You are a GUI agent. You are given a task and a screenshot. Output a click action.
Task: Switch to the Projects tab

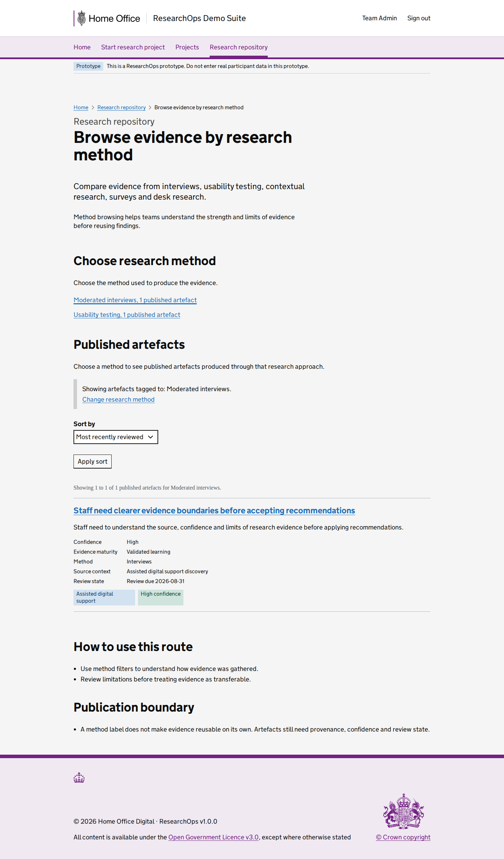click(x=187, y=47)
